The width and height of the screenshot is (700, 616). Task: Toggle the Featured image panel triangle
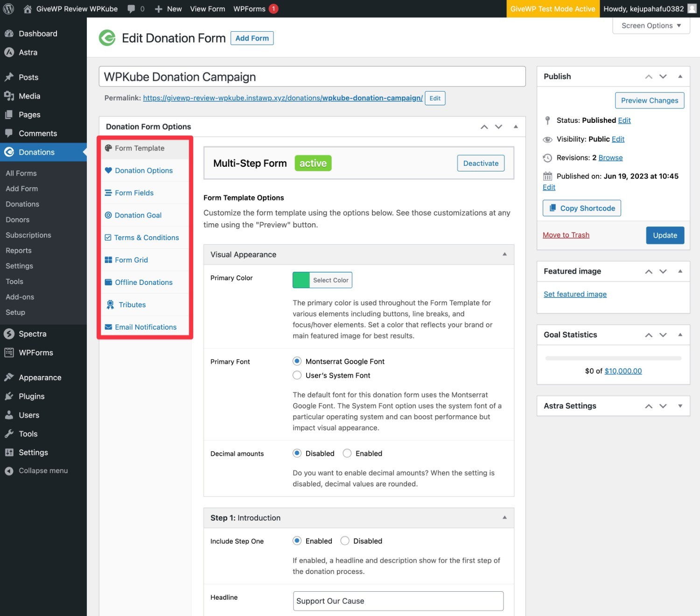tap(680, 271)
